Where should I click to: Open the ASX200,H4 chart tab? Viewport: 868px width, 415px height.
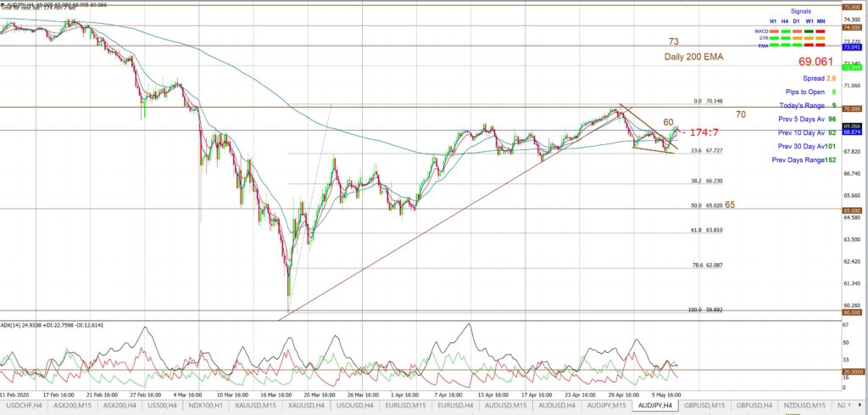(x=120, y=406)
